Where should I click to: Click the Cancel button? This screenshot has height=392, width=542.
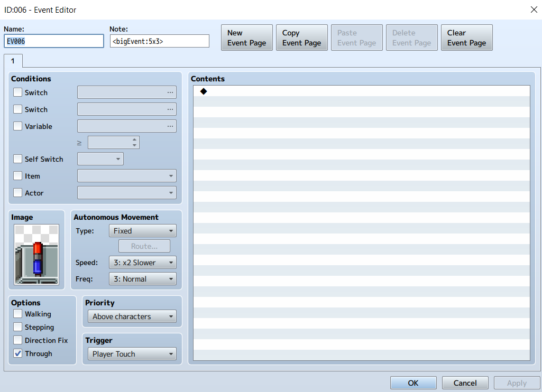pyautogui.click(x=465, y=383)
